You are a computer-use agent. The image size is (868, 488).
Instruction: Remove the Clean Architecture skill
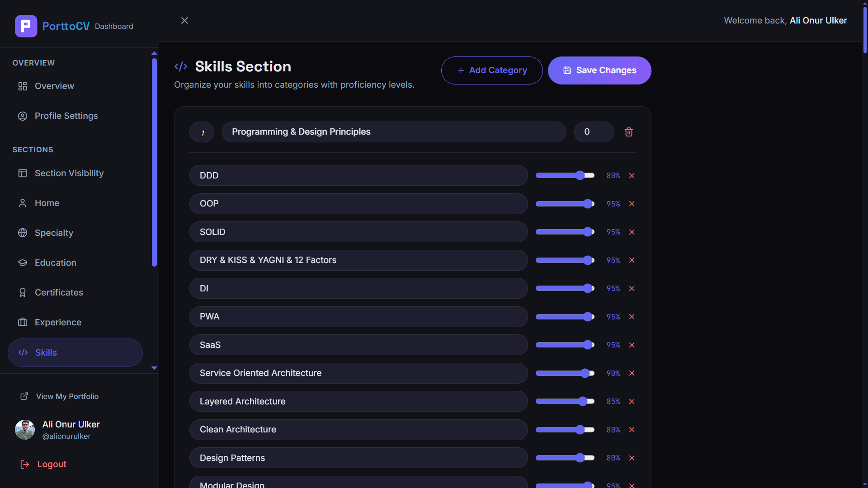632,430
